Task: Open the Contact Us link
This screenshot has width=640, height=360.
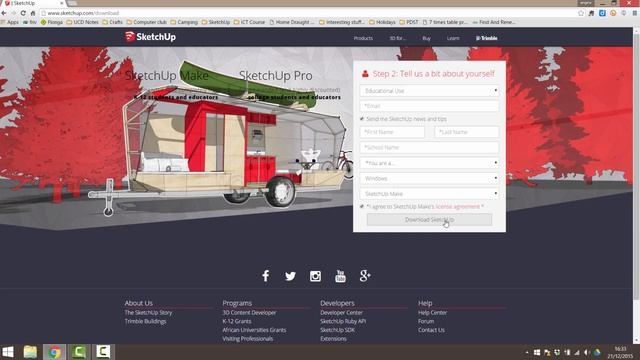Action: coord(431,330)
